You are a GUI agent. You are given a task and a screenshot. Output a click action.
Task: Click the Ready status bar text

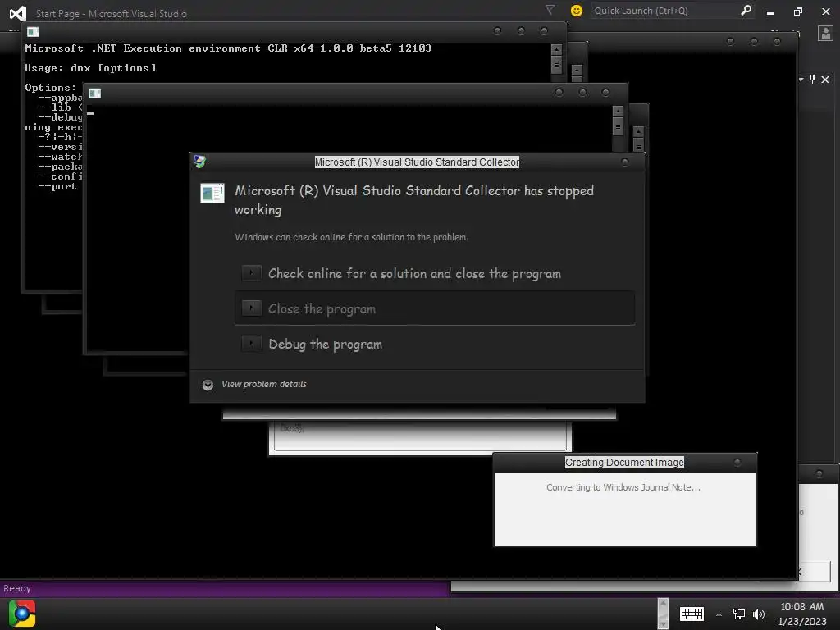17,588
